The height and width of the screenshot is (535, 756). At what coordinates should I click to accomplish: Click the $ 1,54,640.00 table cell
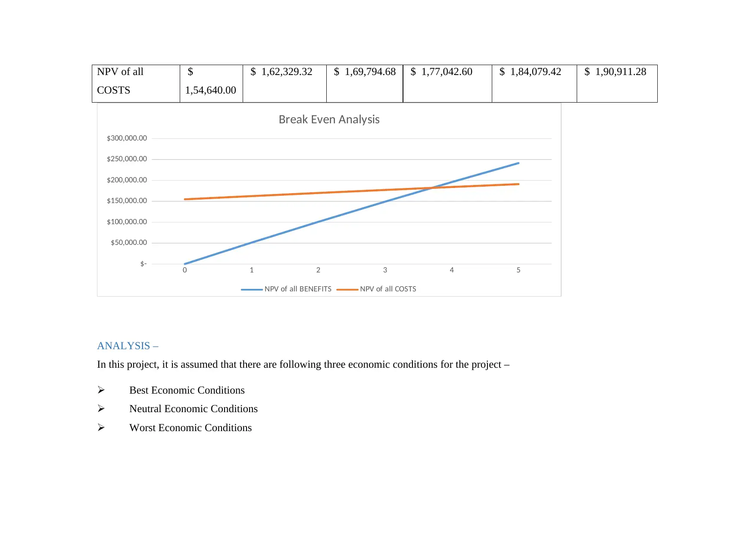click(x=211, y=84)
